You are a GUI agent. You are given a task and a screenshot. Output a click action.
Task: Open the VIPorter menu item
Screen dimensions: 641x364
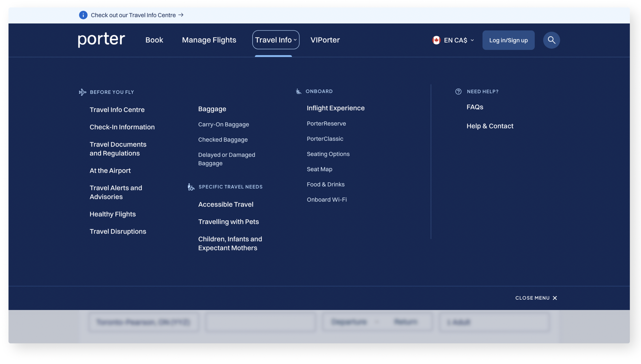click(x=325, y=40)
